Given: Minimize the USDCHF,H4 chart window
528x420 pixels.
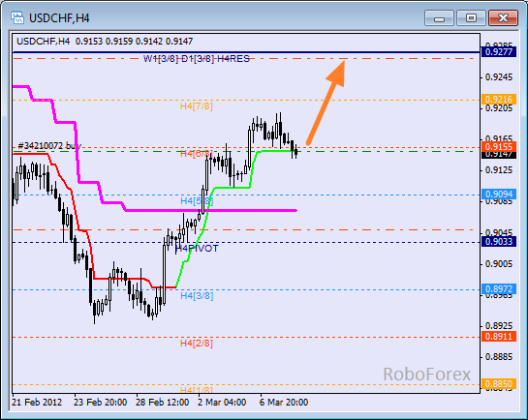Looking at the screenshot, I should click(439, 18).
